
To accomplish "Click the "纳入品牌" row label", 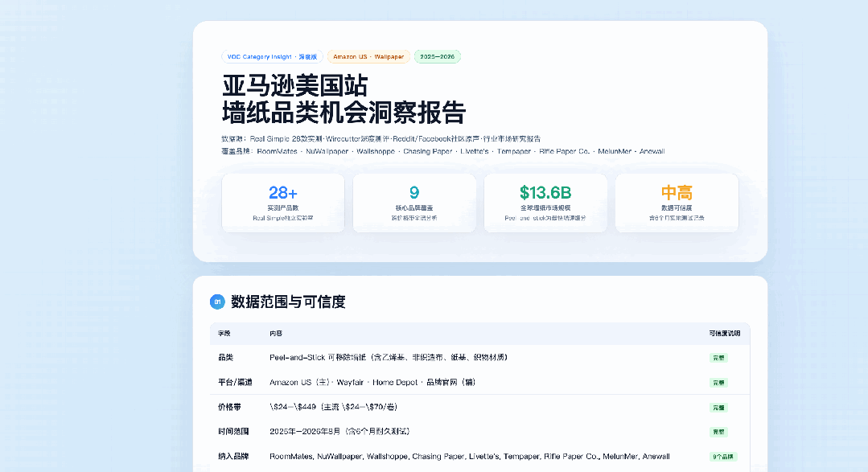I will point(233,457).
